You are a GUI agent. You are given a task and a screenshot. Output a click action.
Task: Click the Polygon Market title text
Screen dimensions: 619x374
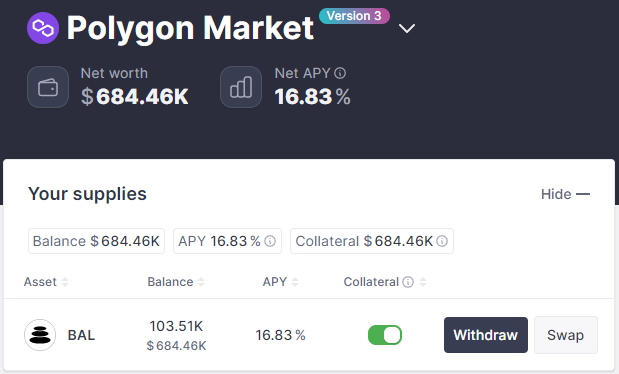coord(190,28)
